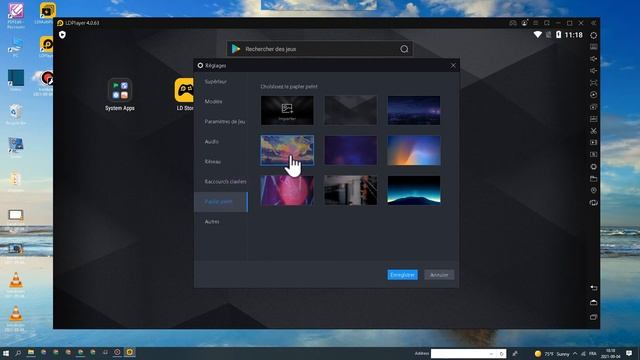Click the LDPlayer icon in the taskbar

(130, 352)
